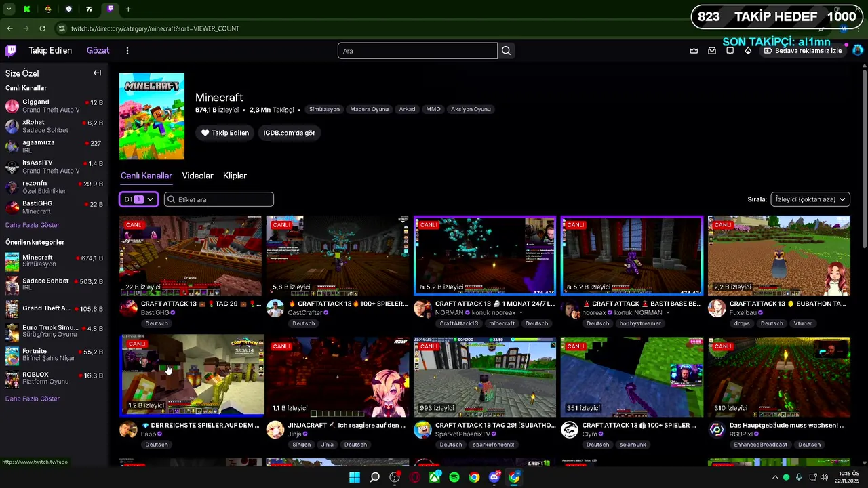Open Euro Truck Simulator category in sidebar

pyautogui.click(x=54, y=331)
